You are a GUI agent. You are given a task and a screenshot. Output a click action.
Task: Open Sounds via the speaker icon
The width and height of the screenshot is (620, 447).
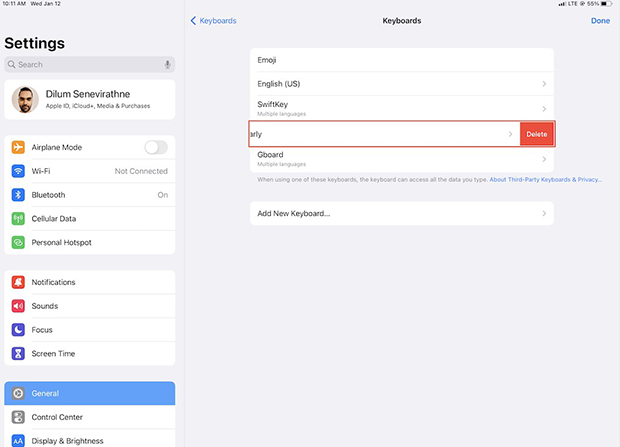pyautogui.click(x=18, y=306)
